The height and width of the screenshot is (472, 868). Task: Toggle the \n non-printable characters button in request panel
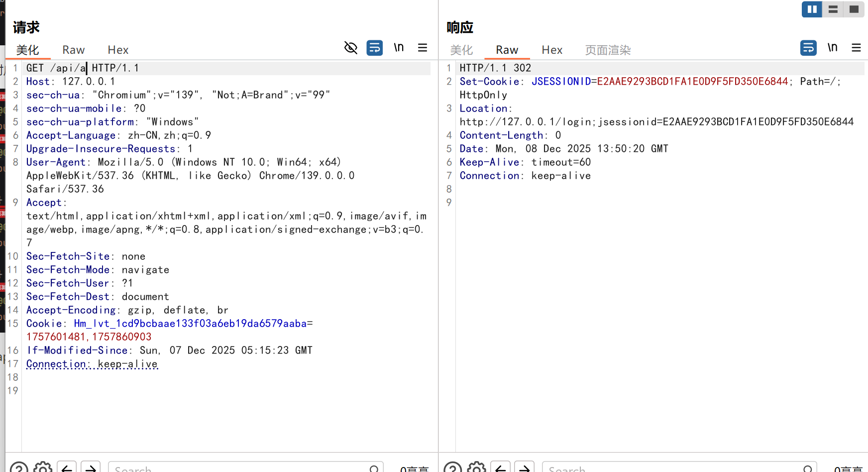399,48
